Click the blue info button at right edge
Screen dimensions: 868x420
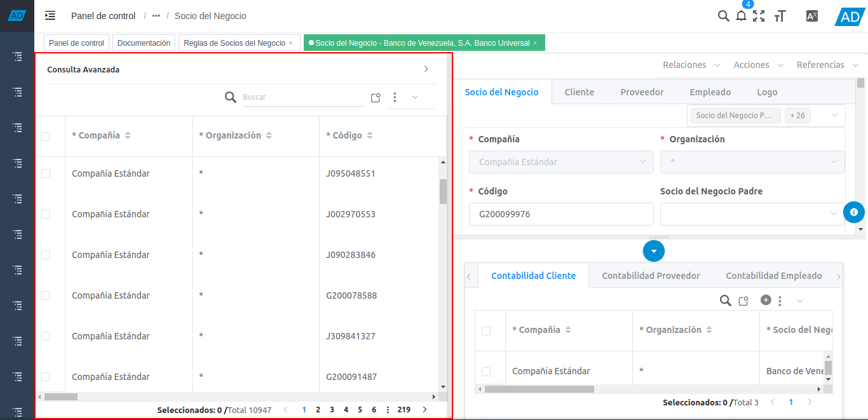(853, 212)
